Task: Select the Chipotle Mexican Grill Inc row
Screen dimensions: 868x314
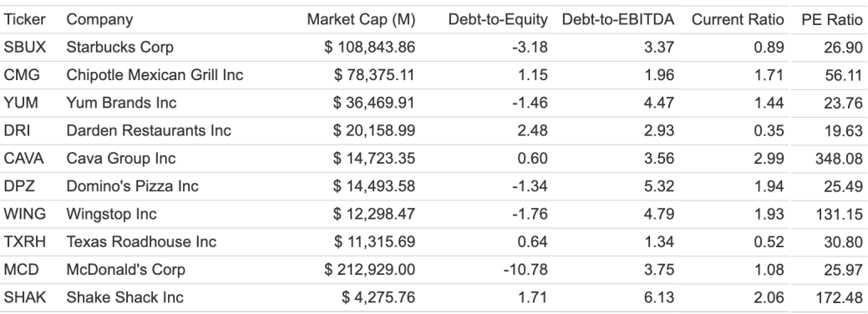Action: coord(434,75)
